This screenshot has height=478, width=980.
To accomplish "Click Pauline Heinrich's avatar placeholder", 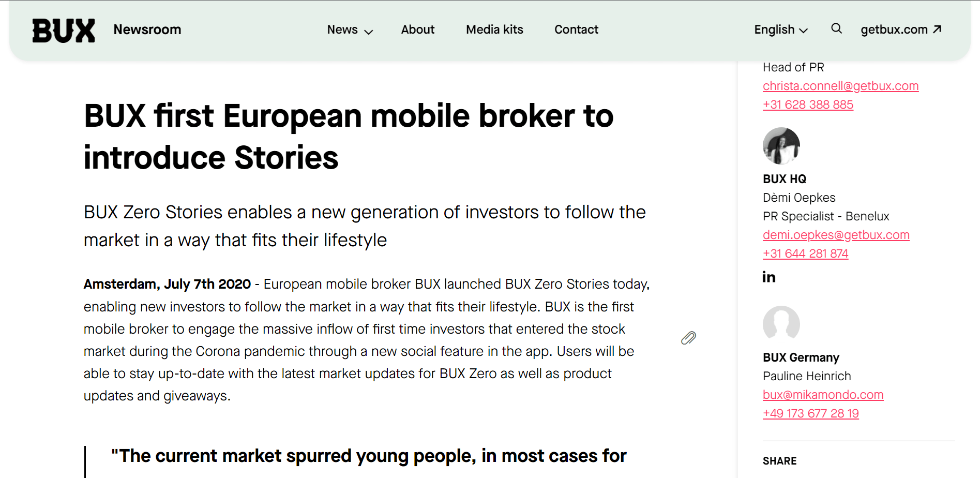I will tap(781, 324).
